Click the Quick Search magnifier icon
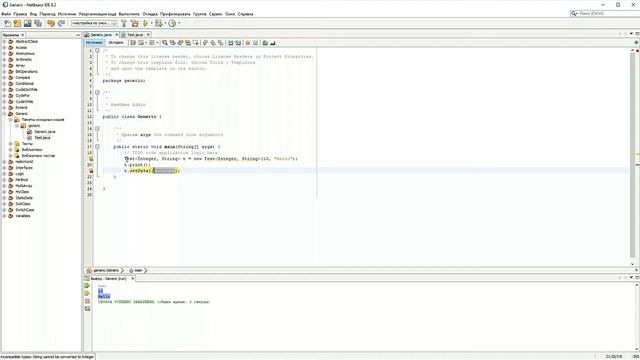 574,13
